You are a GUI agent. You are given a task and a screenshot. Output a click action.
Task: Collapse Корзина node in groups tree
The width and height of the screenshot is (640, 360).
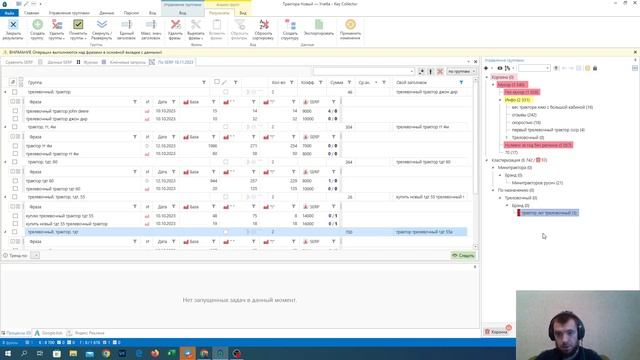click(x=487, y=77)
